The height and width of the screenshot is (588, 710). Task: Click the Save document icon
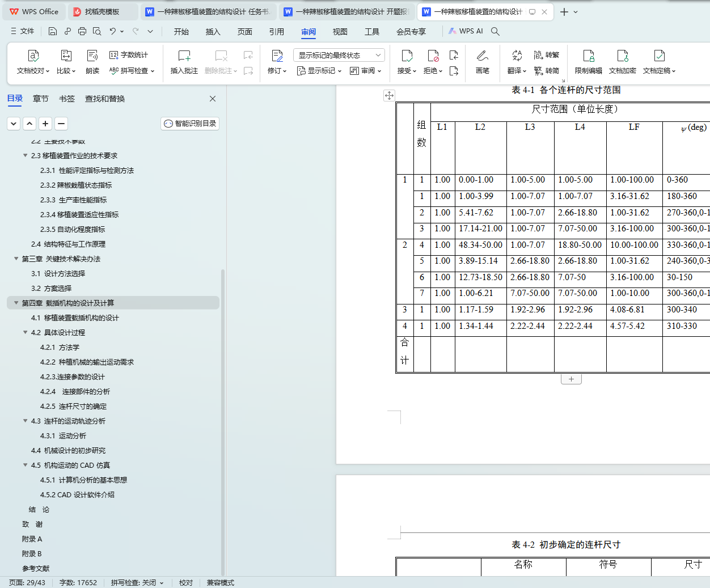coord(53,31)
